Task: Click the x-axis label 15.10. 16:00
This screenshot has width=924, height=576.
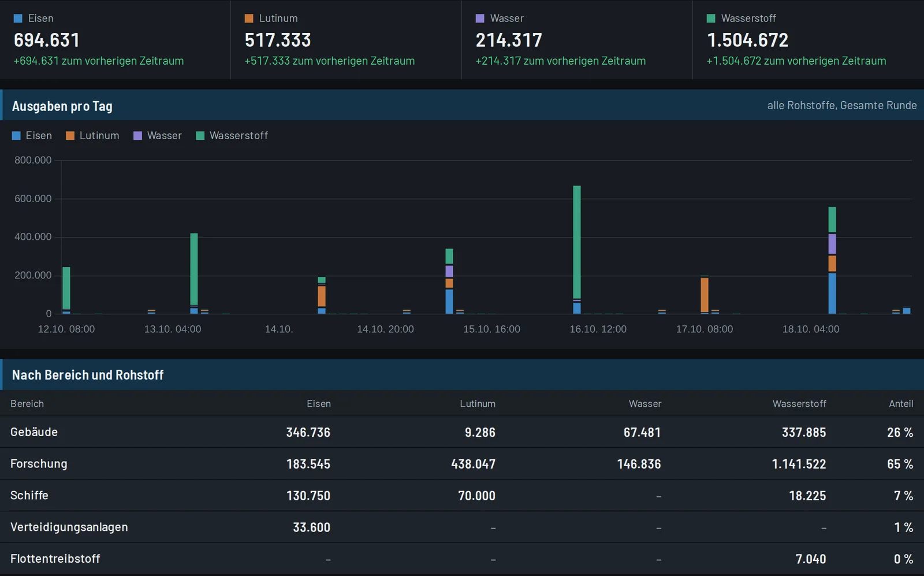Action: (x=492, y=329)
